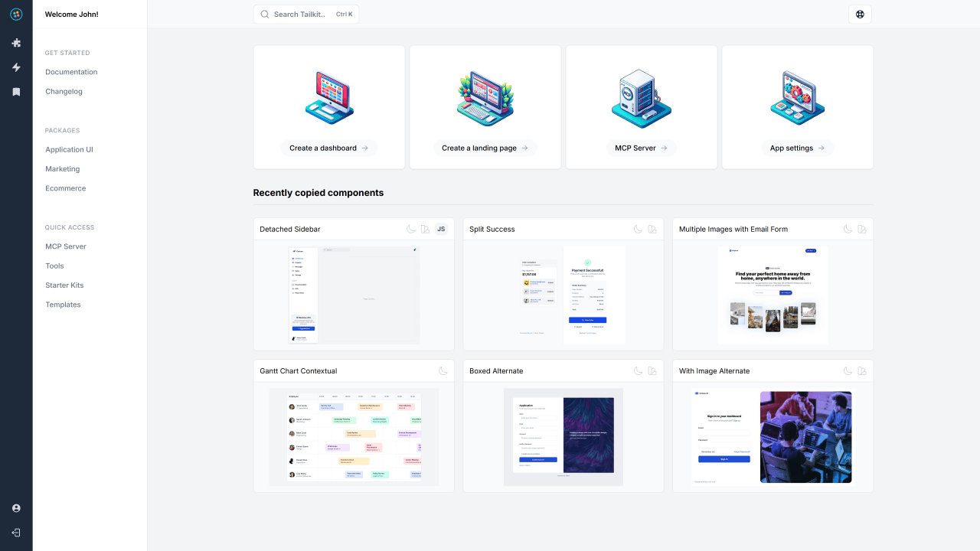
Task: Open the puzzle piece components icon
Action: point(16,43)
